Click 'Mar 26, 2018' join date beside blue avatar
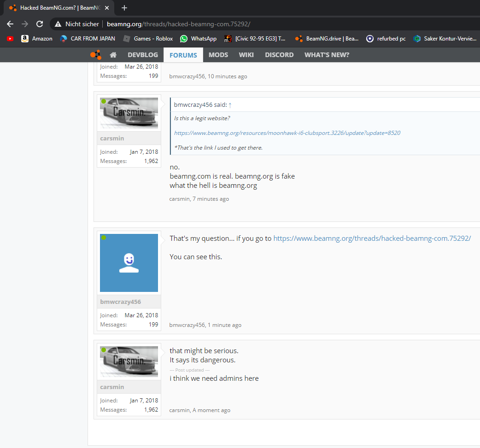The height and width of the screenshot is (448, 480). tap(141, 315)
